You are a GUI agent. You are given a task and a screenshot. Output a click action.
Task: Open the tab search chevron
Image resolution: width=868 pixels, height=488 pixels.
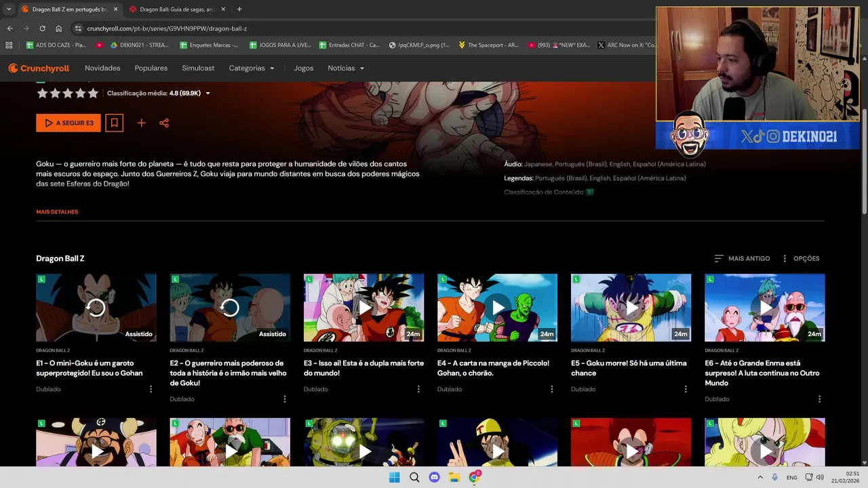(x=9, y=9)
